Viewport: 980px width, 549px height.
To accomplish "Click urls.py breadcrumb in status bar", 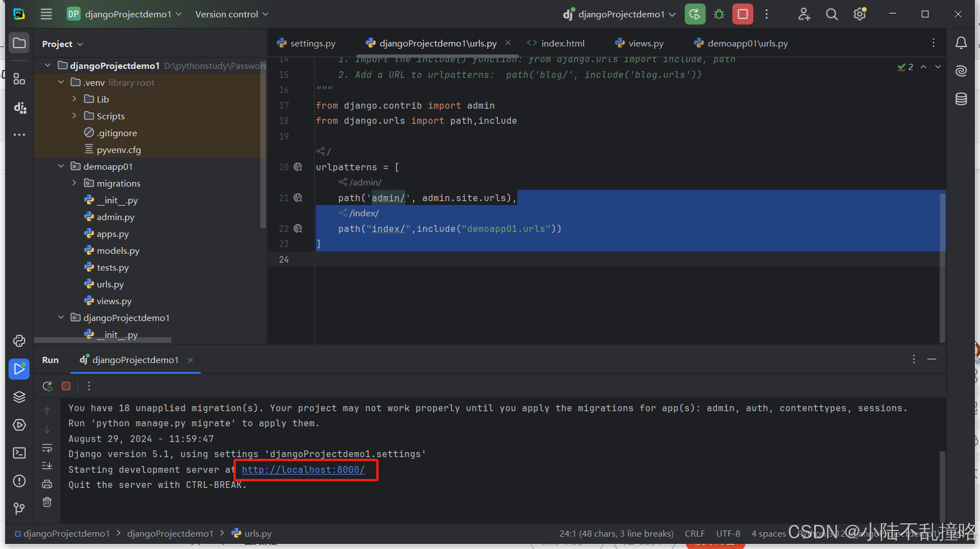I will (252, 533).
